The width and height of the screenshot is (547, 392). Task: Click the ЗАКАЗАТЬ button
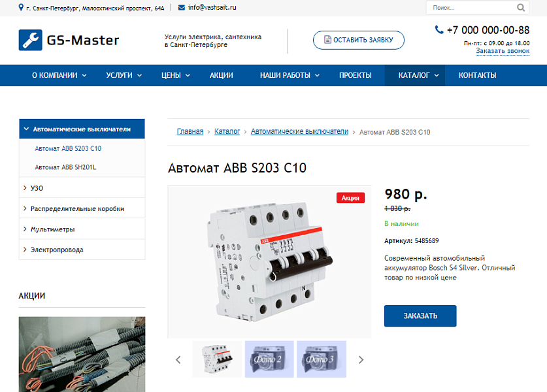coord(420,316)
